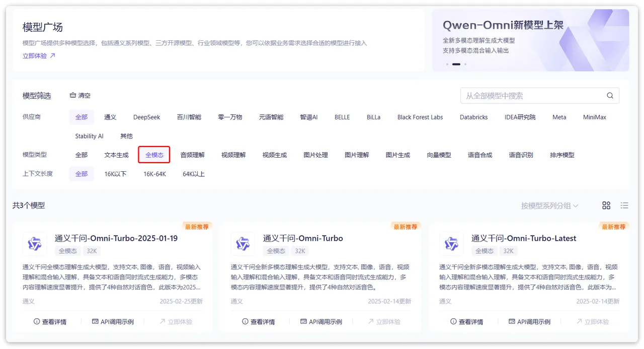Switch to grid view icon
The height and width of the screenshot is (349, 644).
pos(606,205)
